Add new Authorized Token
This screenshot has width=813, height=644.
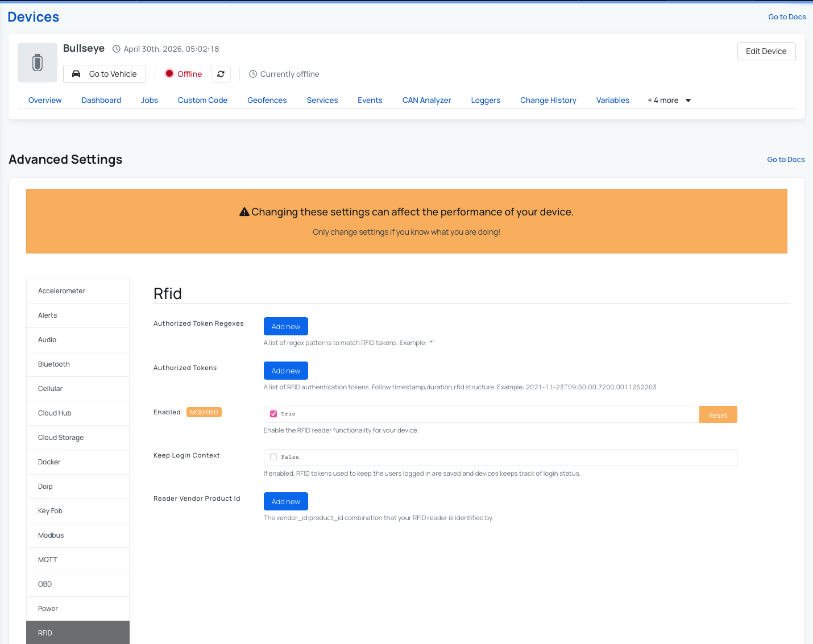coord(286,371)
